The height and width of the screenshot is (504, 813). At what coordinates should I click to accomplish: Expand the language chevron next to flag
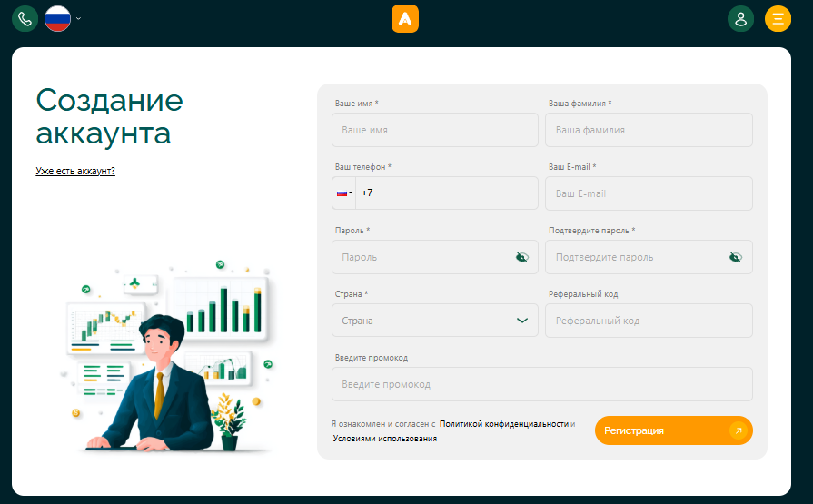[x=78, y=19]
